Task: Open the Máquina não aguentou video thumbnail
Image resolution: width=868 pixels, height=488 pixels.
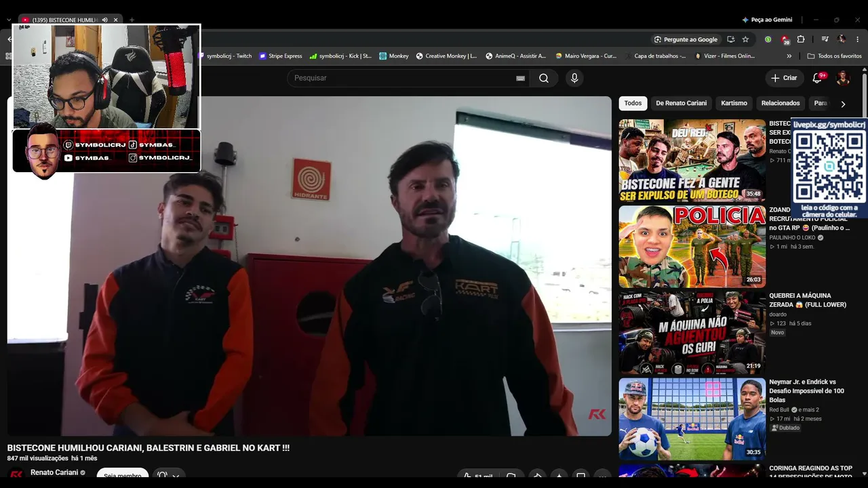Action: tap(692, 333)
